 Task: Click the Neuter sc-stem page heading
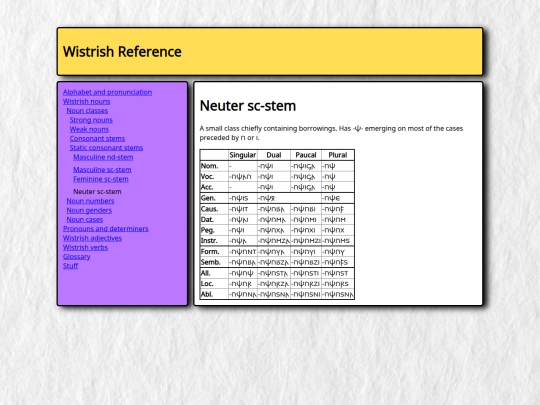coord(248,106)
